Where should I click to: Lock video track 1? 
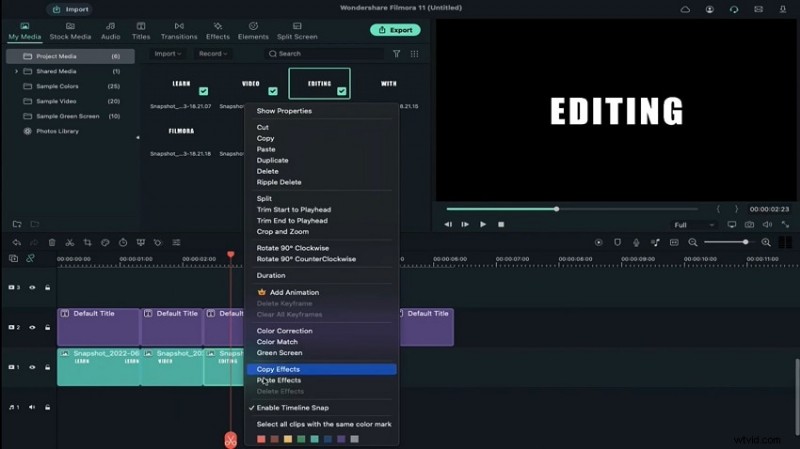pos(47,367)
